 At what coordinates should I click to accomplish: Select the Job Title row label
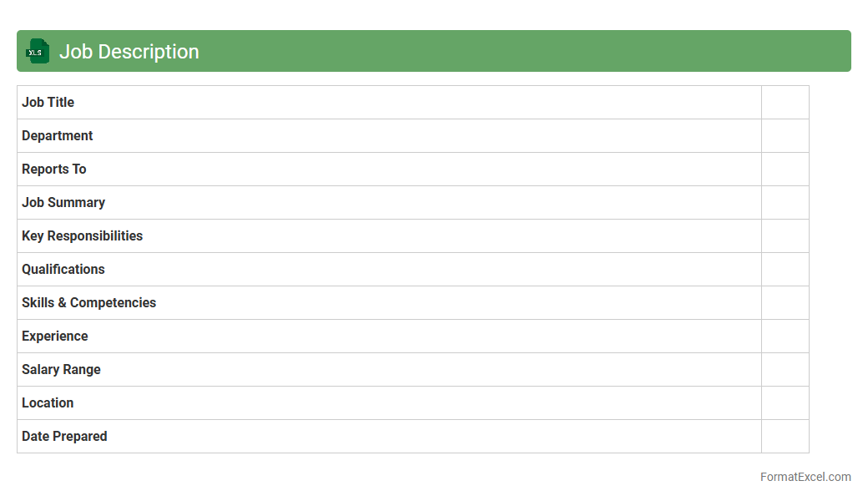point(48,102)
